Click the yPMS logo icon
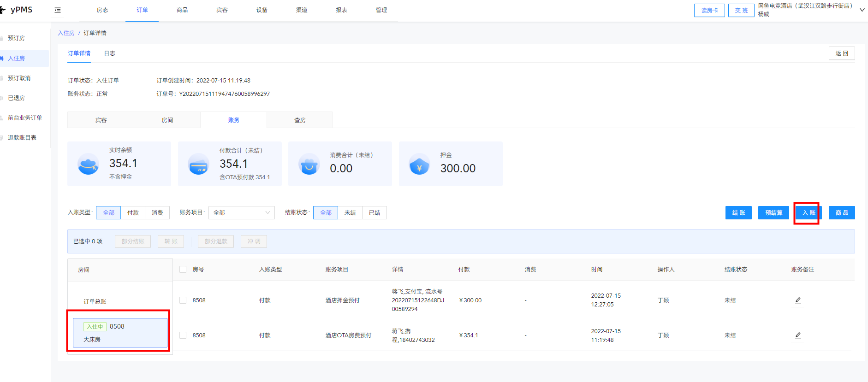868x382 pixels. point(2,10)
